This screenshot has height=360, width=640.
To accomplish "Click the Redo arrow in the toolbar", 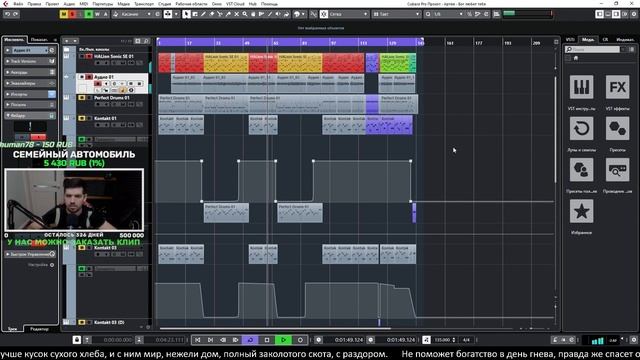I will 16,14.
